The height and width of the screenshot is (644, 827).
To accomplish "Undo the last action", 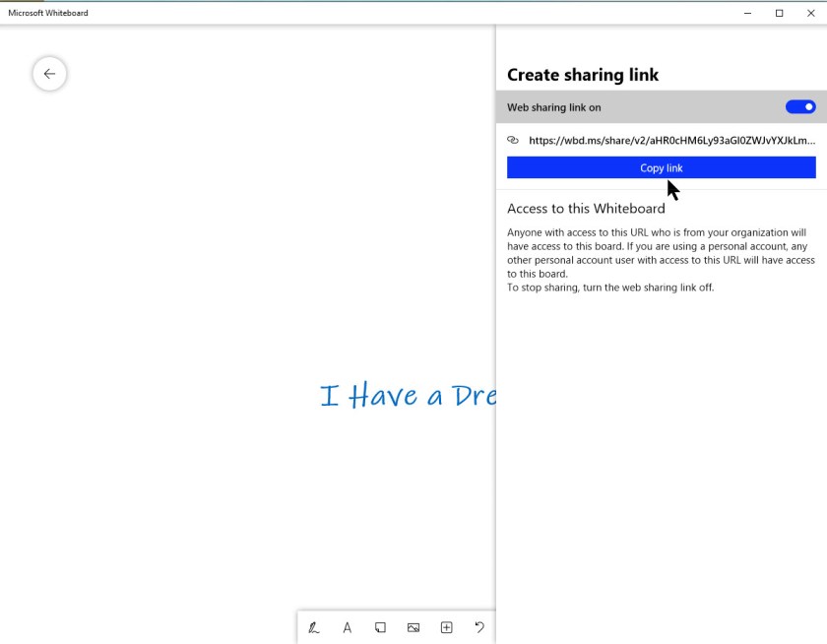I will [479, 627].
